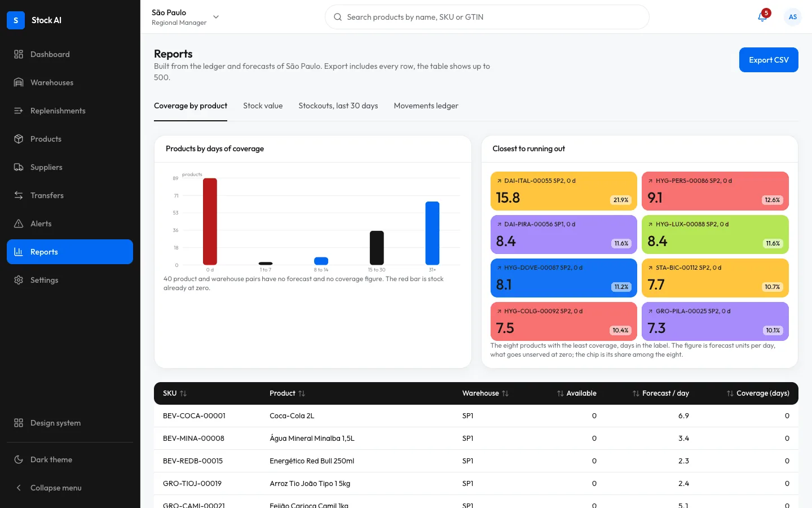
Task: Open the DAI-PIRA-00056 SP1 card
Action: (x=564, y=234)
